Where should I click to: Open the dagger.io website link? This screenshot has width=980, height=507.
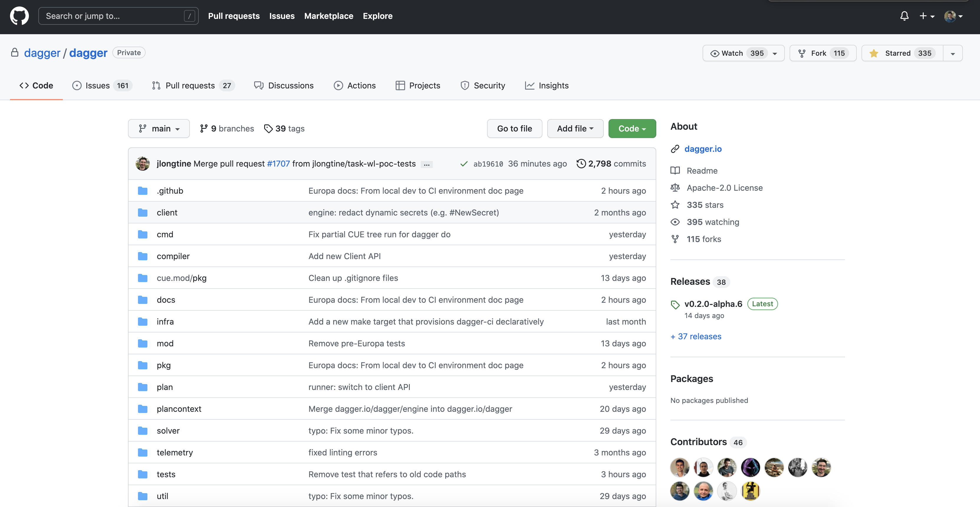703,149
